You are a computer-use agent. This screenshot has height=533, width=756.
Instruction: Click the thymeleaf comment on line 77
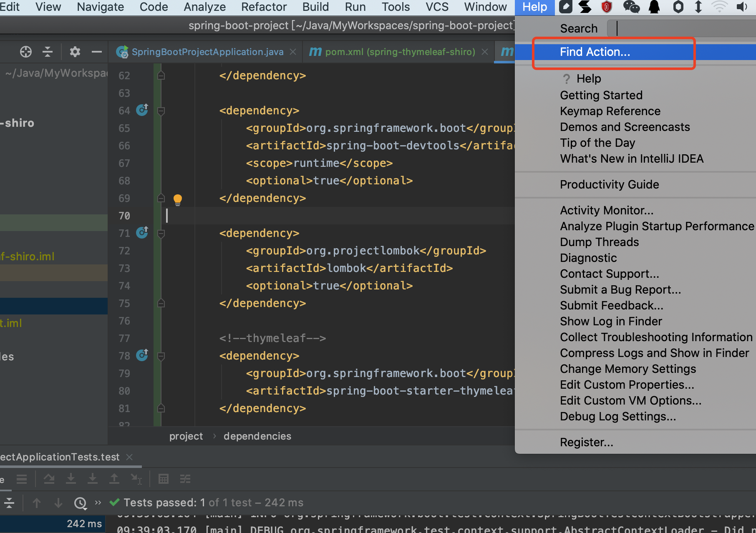(272, 338)
